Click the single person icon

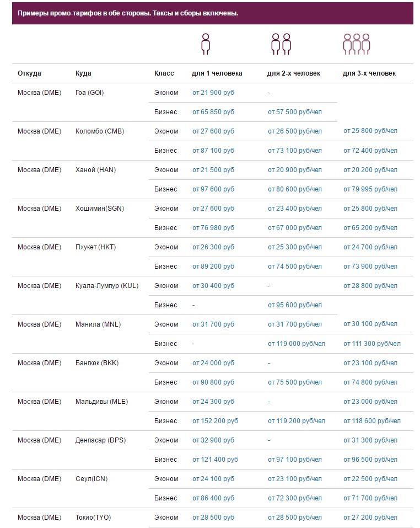pyautogui.click(x=206, y=44)
